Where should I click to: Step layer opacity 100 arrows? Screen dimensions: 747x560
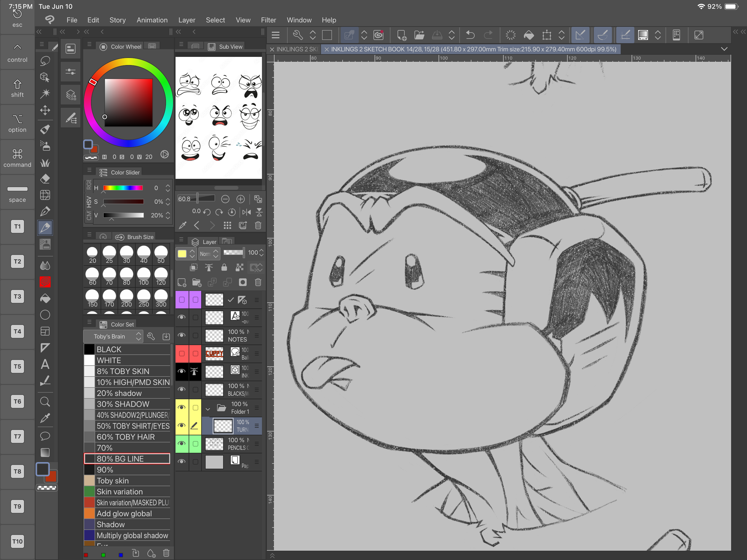261,253
